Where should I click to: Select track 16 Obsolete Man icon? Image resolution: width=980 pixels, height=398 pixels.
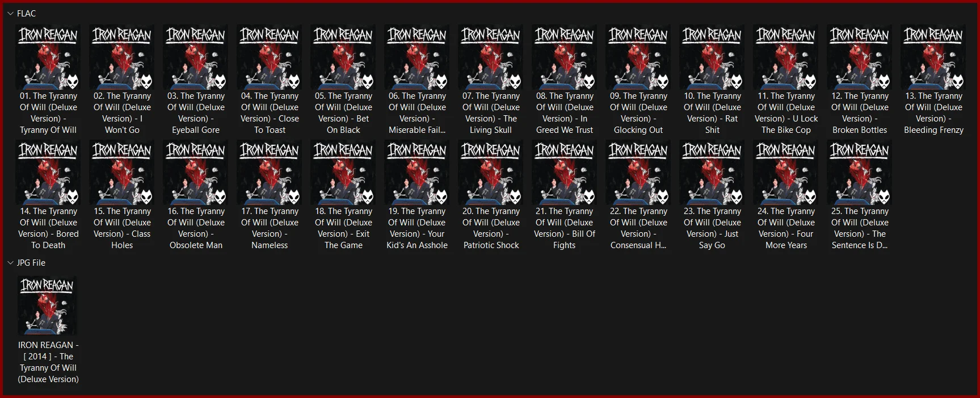click(x=196, y=172)
